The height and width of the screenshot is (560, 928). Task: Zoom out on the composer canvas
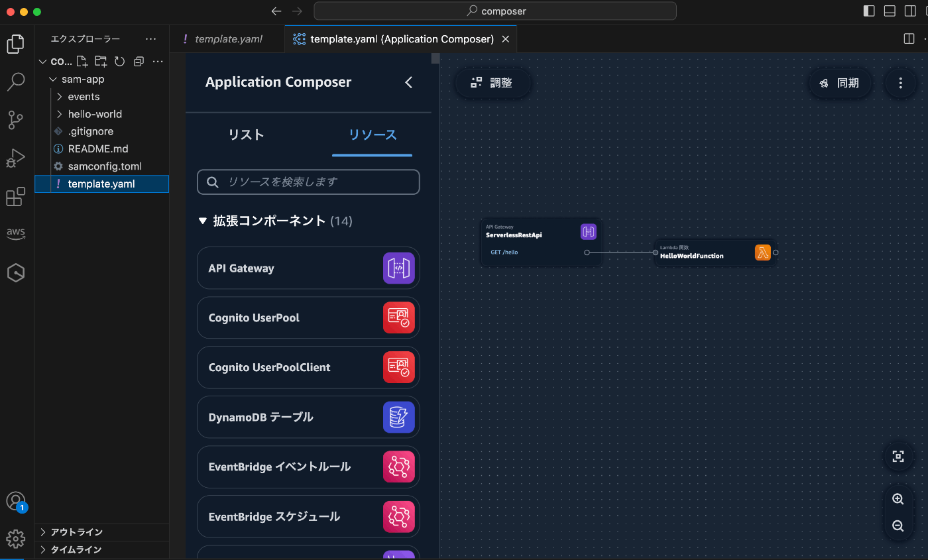pos(898,526)
